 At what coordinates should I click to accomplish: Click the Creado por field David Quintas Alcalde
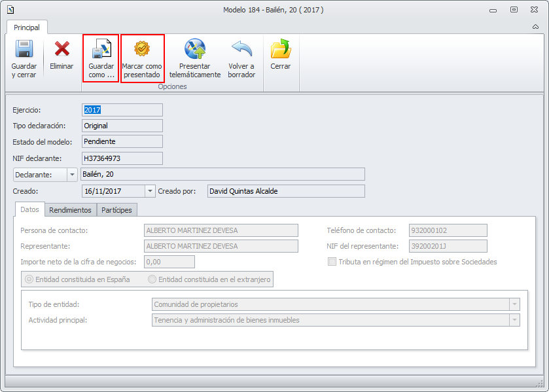click(286, 191)
